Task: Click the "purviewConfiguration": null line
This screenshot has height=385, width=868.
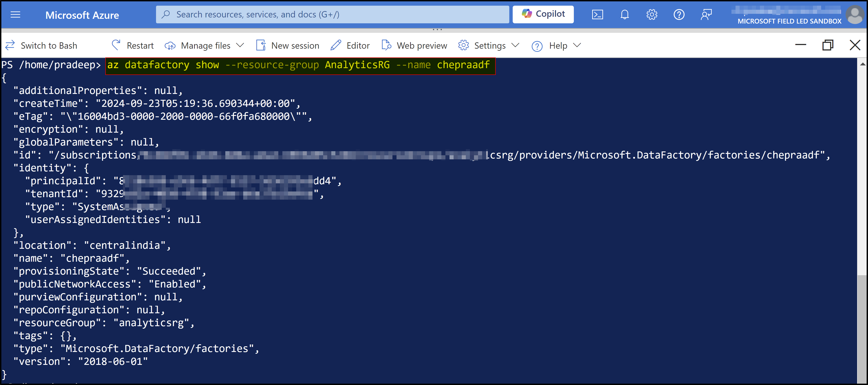Action: point(98,297)
